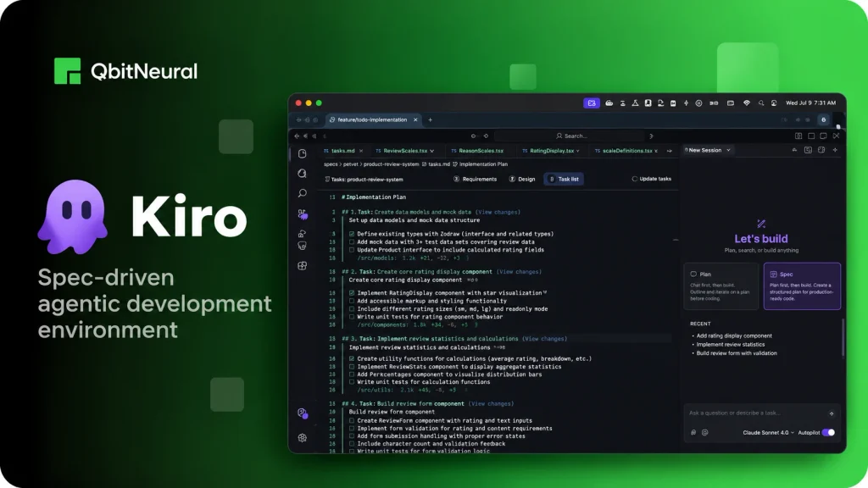
Task: Open the account icon with purple badge
Action: (303, 413)
